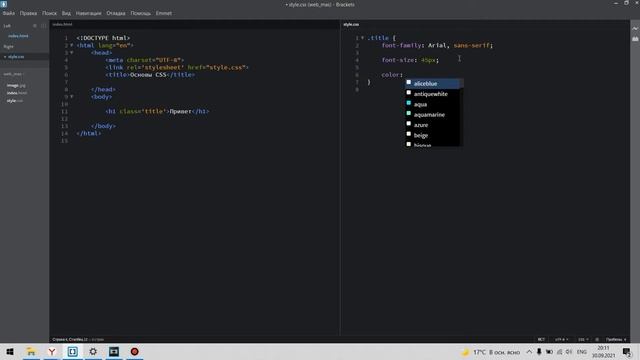640x360 pixels.
Task: Select the aquamarine color hint
Action: 433,115
